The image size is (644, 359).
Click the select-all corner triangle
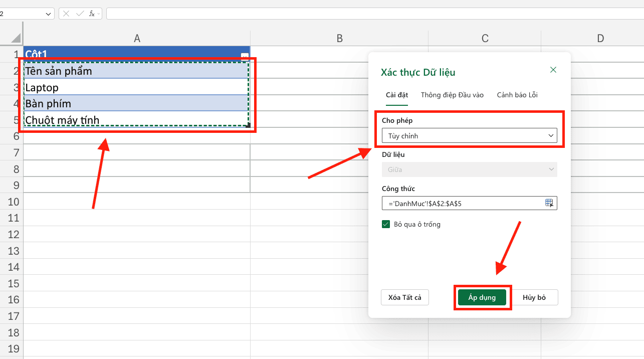[x=16, y=38]
